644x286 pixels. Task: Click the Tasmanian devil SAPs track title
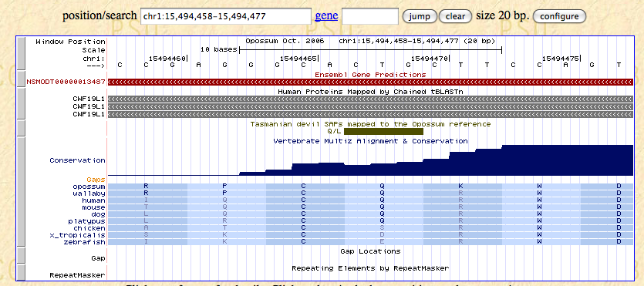[370, 124]
